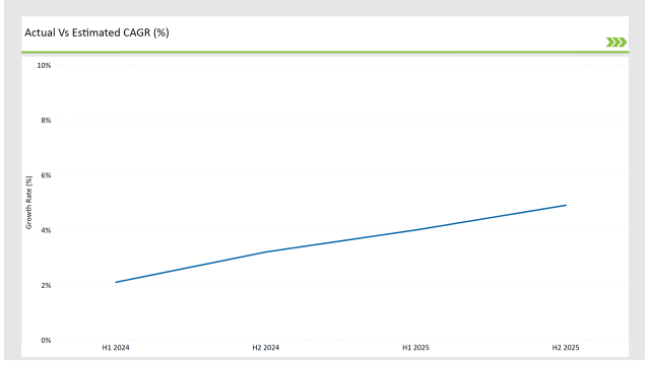The height and width of the screenshot is (365, 650).
Task: Click the 6% y-axis label
Action: click(x=46, y=175)
